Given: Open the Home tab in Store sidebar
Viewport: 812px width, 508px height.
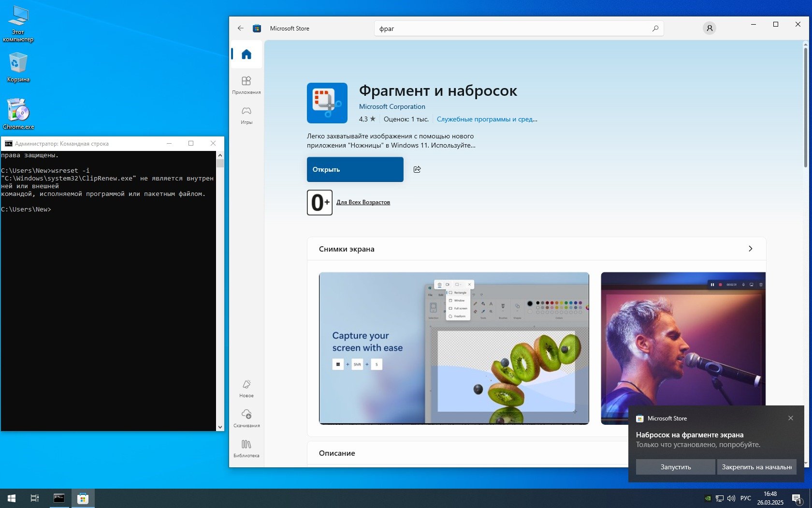Looking at the screenshot, I should pos(246,54).
